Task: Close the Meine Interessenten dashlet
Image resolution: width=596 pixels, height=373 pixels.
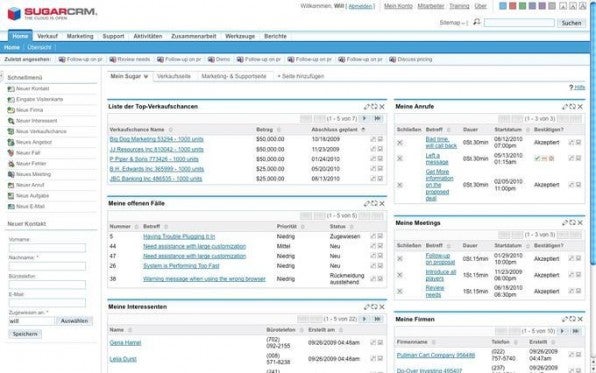Action: (x=382, y=307)
